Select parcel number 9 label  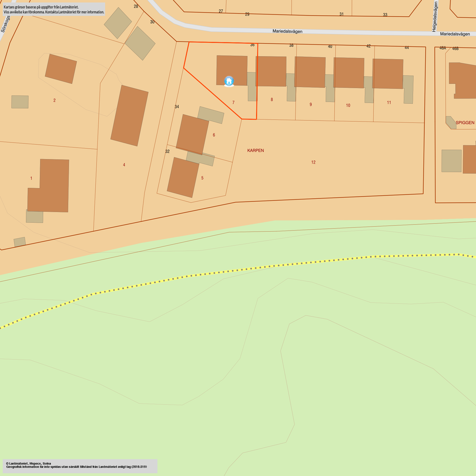311,105
